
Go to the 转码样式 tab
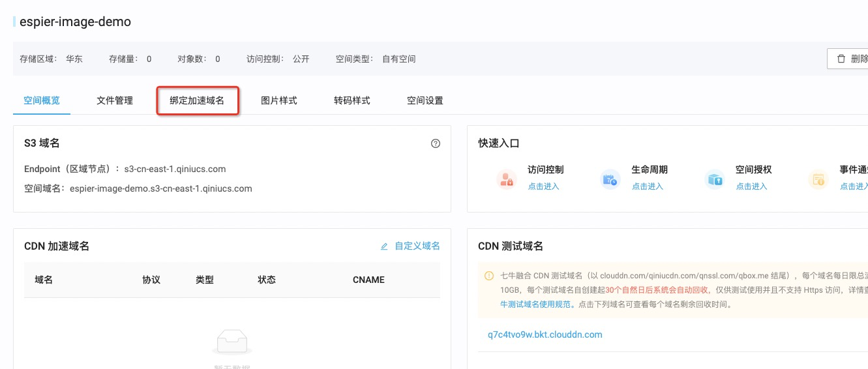(x=352, y=100)
